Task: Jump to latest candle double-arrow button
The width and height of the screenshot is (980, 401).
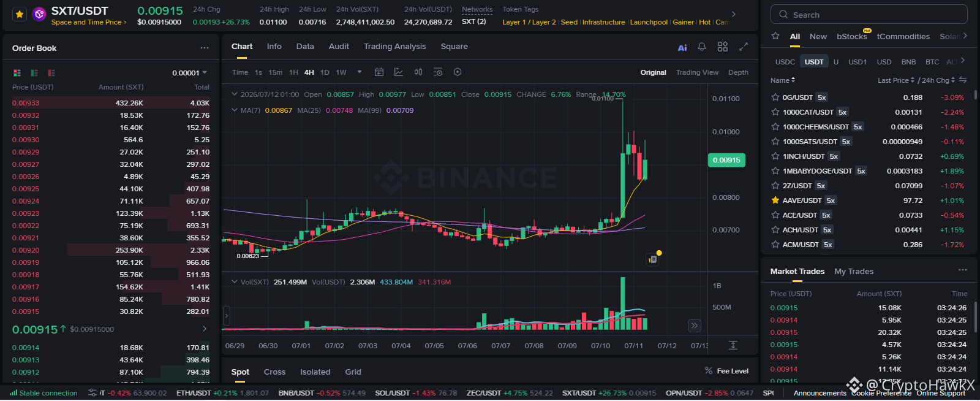Action: point(694,326)
